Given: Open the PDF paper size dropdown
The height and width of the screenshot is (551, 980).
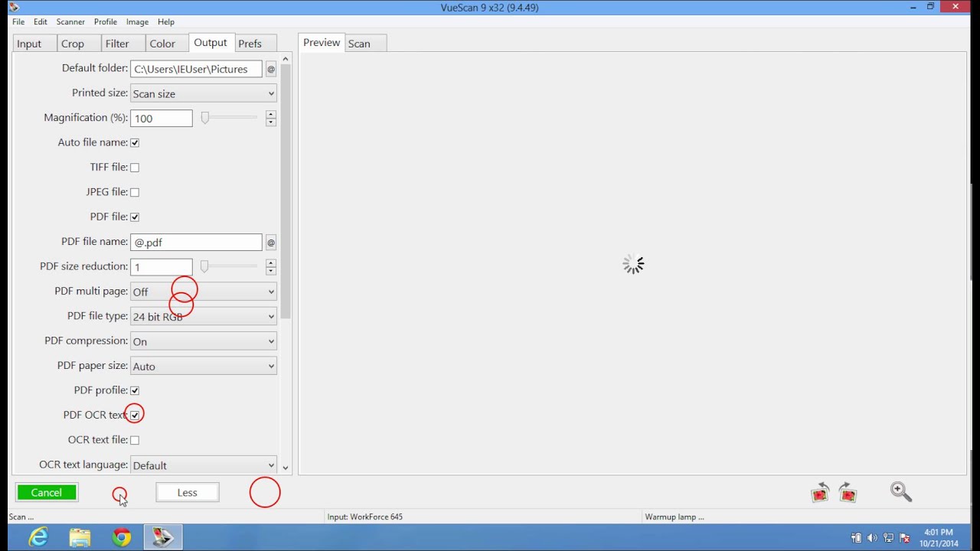Looking at the screenshot, I should 203,366.
